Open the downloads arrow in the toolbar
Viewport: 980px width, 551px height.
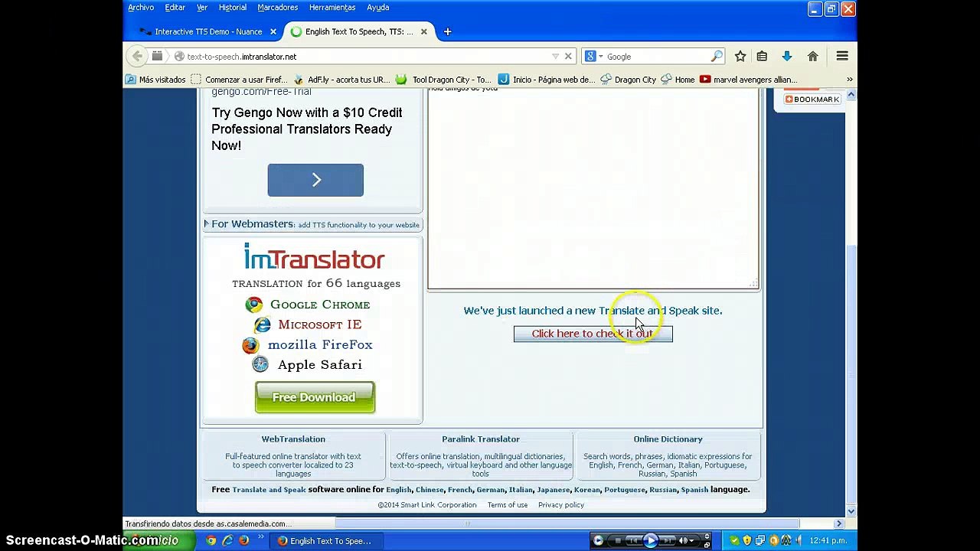[786, 56]
